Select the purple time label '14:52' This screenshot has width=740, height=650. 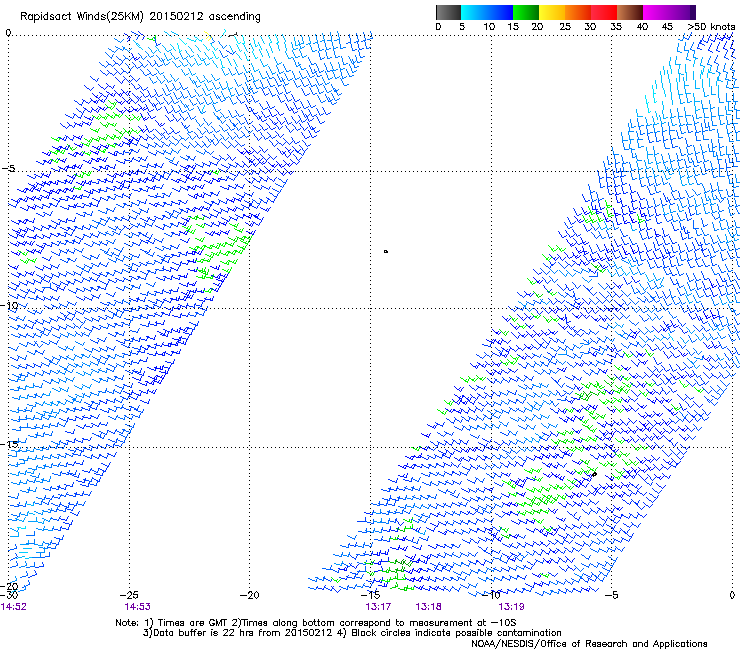(x=14, y=607)
